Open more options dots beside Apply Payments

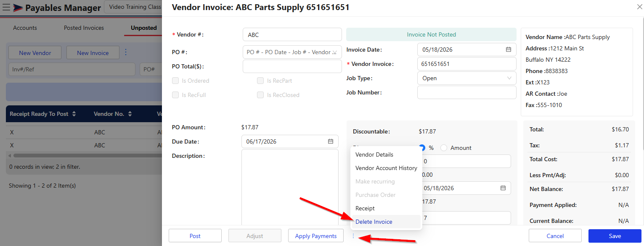353,236
